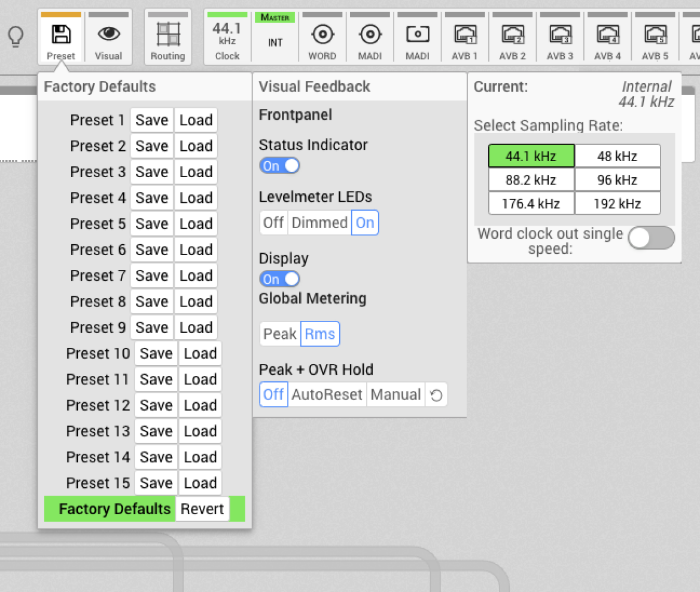Open the AVB 3 stream icon

tap(560, 34)
